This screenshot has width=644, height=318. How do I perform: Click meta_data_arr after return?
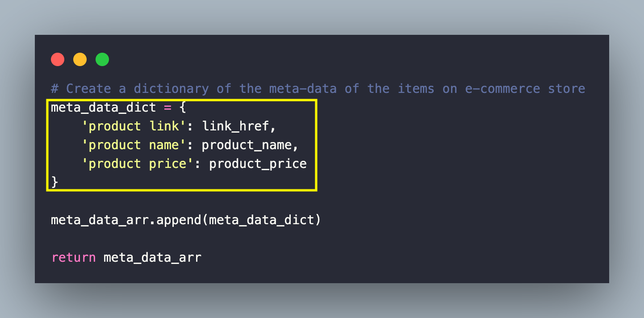[x=152, y=258]
